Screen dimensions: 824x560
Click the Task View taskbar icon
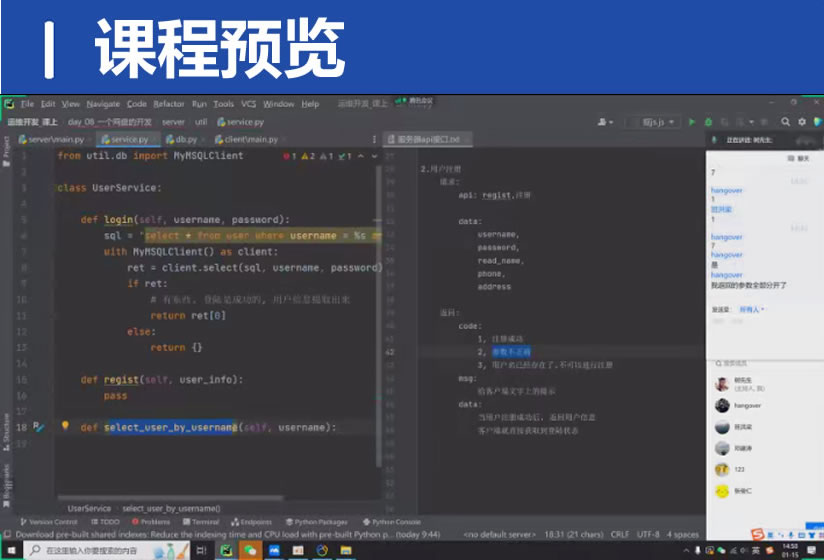click(x=201, y=551)
